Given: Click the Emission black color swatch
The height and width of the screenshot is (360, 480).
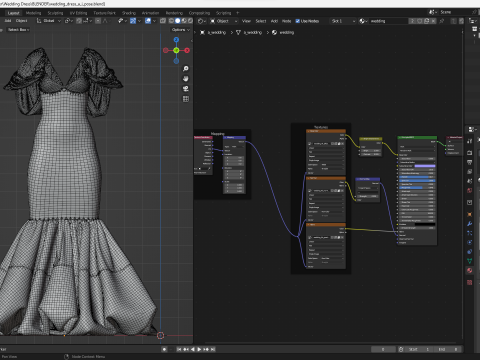Looking at the screenshot, I should tap(425, 224).
